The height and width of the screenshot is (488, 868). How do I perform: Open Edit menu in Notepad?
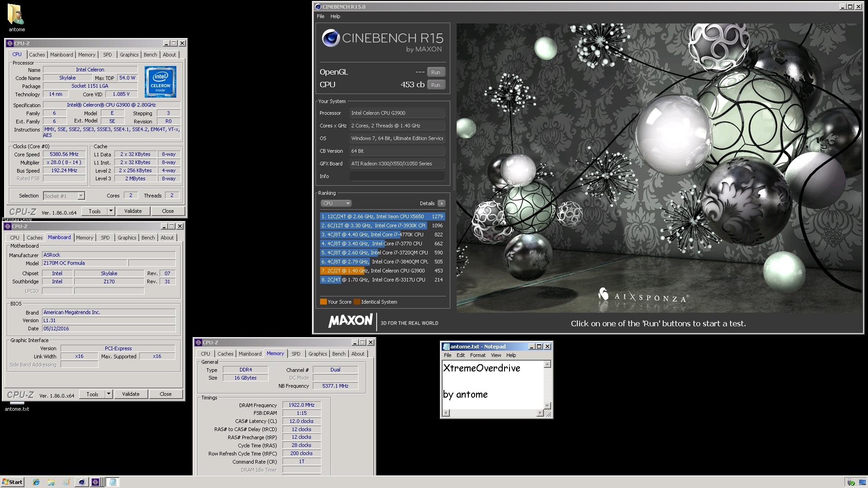[461, 355]
